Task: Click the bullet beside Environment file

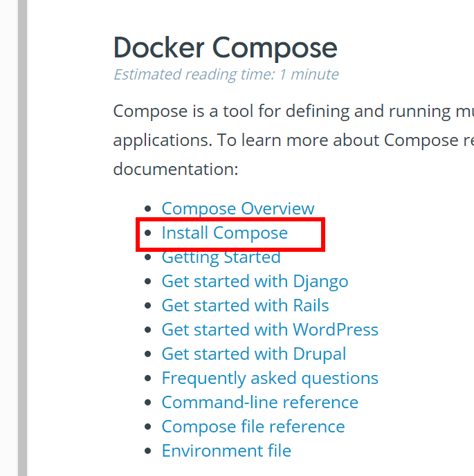Action: pyautogui.click(x=148, y=451)
